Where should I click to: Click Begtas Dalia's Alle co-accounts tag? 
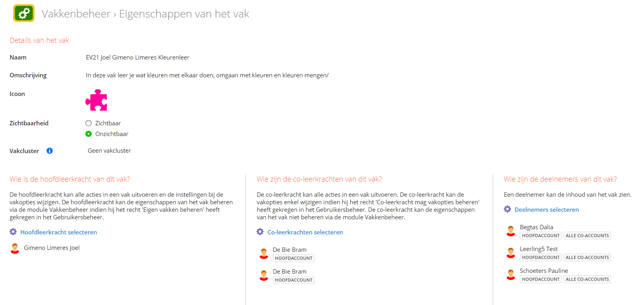tap(587, 236)
